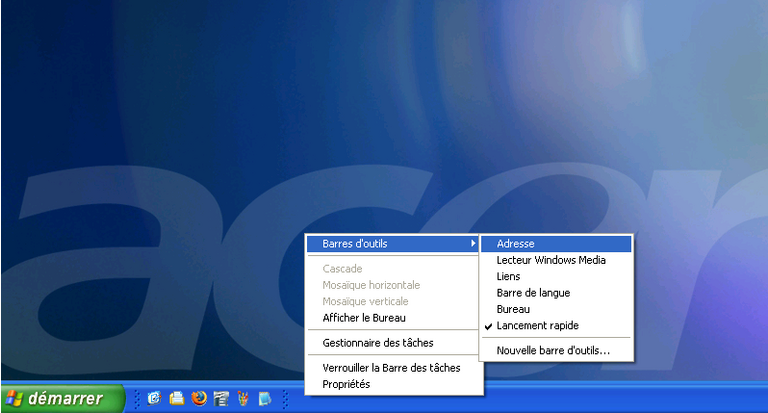Viewport: 768px width, 413px height.
Task: Select Afficher le Bureau in context menu
Action: pos(392,318)
